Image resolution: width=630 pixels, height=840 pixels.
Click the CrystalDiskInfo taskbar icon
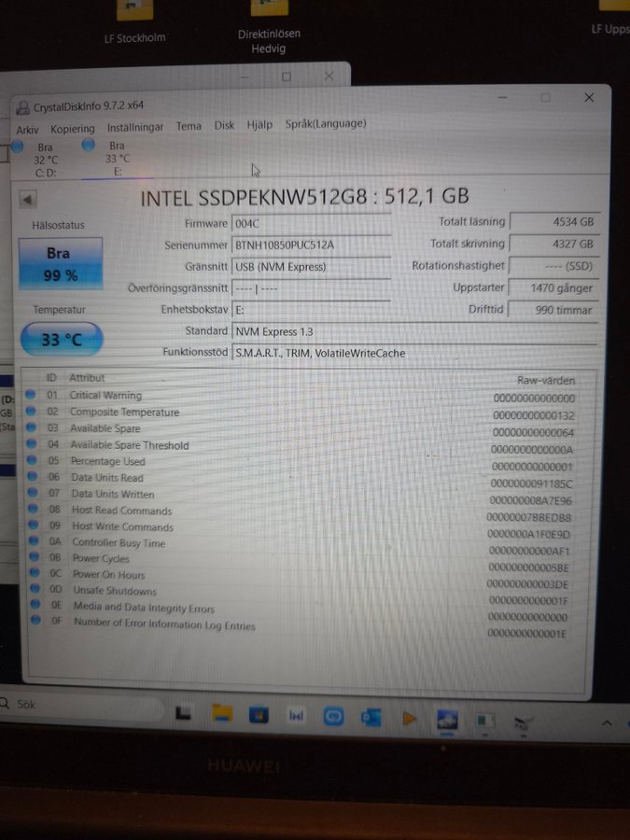(x=447, y=720)
